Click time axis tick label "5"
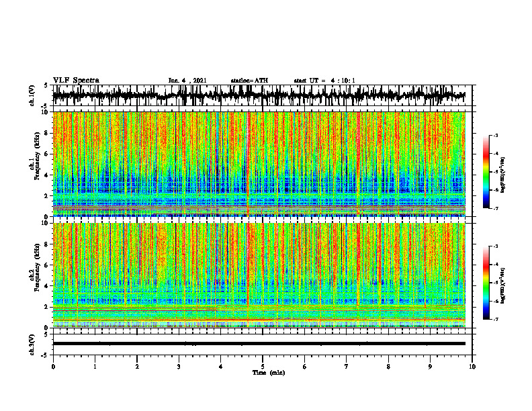Screen dimensions: 532x411 263,367
